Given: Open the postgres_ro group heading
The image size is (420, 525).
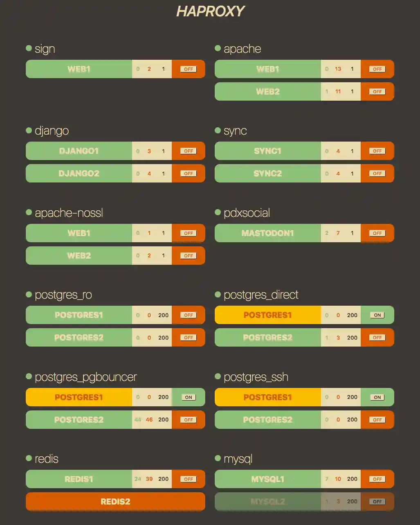Looking at the screenshot, I should 63,295.
